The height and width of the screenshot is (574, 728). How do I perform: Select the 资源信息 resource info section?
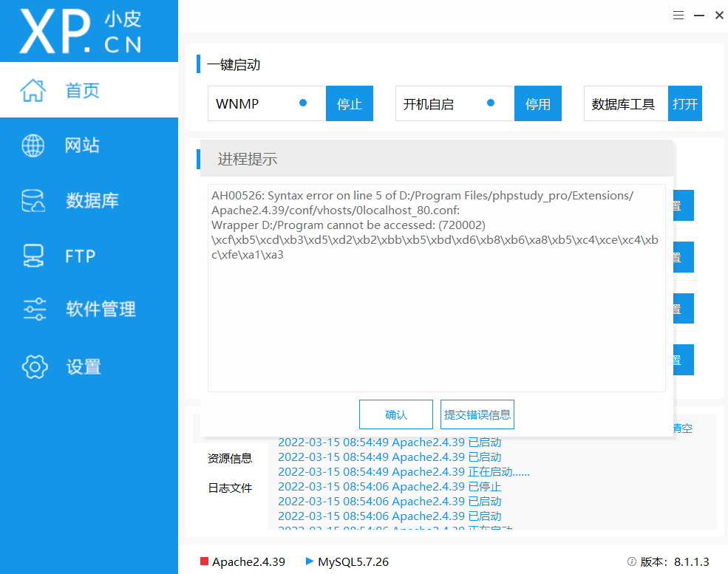click(x=230, y=458)
